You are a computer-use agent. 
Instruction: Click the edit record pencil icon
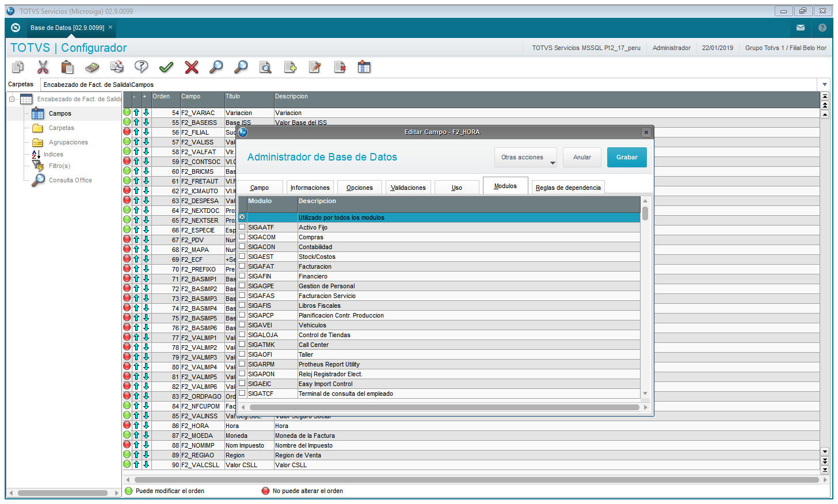point(315,67)
